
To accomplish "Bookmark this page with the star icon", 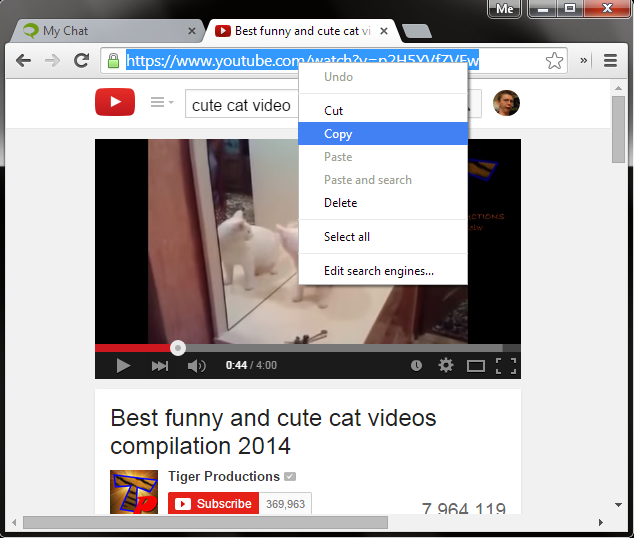I will pos(554,61).
